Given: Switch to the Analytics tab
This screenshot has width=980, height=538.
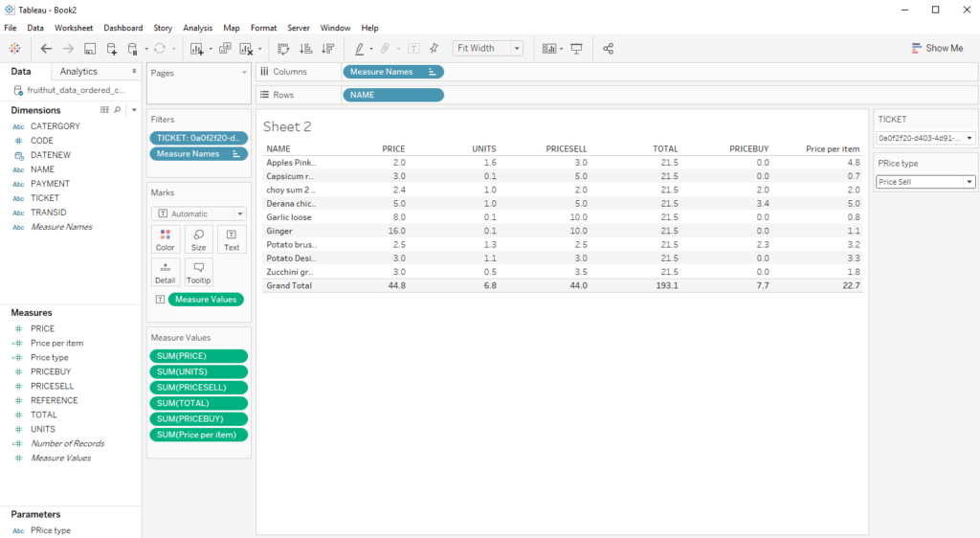Looking at the screenshot, I should point(78,72).
